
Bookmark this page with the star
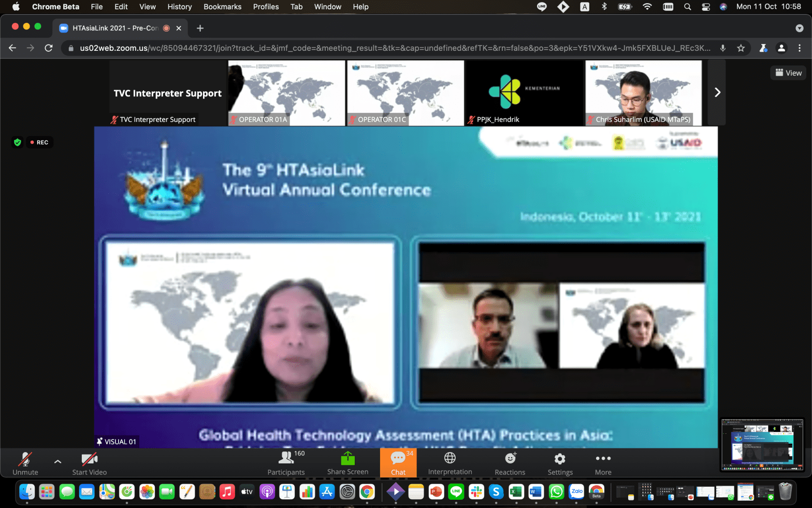click(741, 48)
